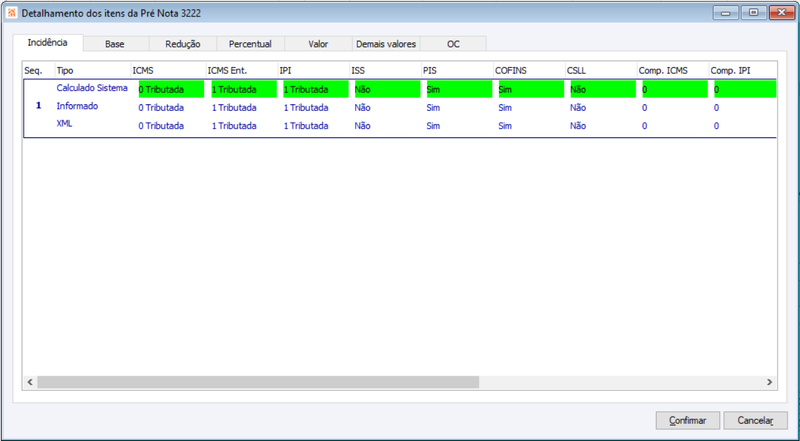Viewport: 800px width, 441px height.
Task: Select the Informado row label
Action: click(77, 106)
